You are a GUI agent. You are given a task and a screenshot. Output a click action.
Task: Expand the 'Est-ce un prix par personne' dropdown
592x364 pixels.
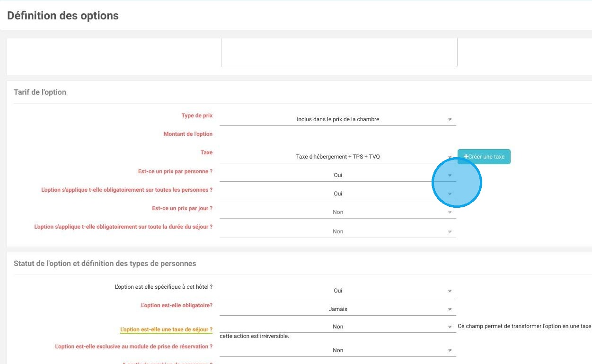(337, 175)
